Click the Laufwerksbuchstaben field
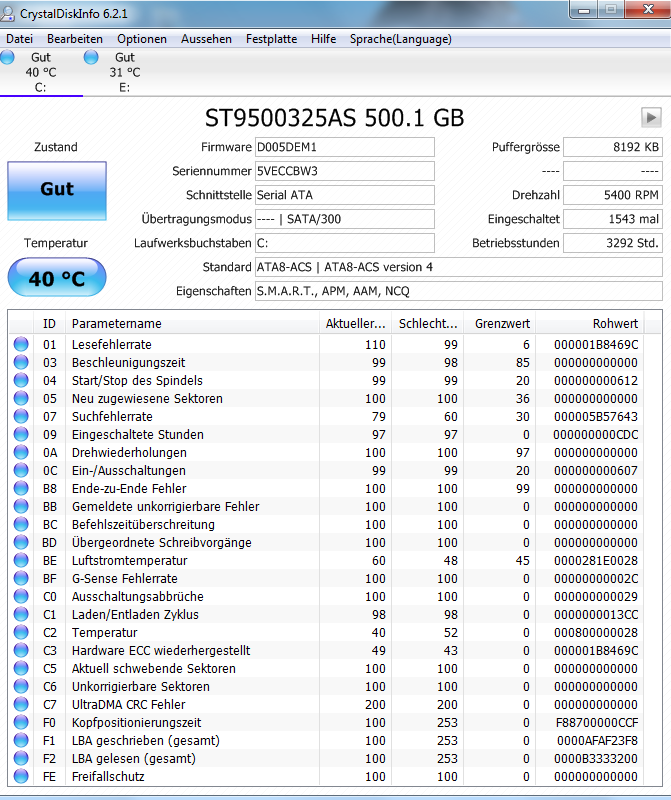671x800 pixels. tap(344, 243)
